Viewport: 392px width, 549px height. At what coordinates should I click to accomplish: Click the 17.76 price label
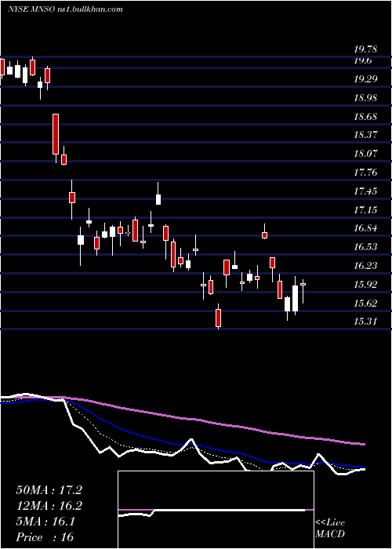pyautogui.click(x=365, y=173)
